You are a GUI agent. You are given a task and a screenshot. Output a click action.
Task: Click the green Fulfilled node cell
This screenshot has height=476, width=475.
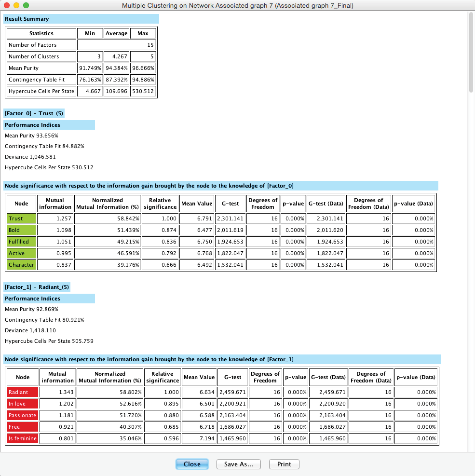pos(22,242)
